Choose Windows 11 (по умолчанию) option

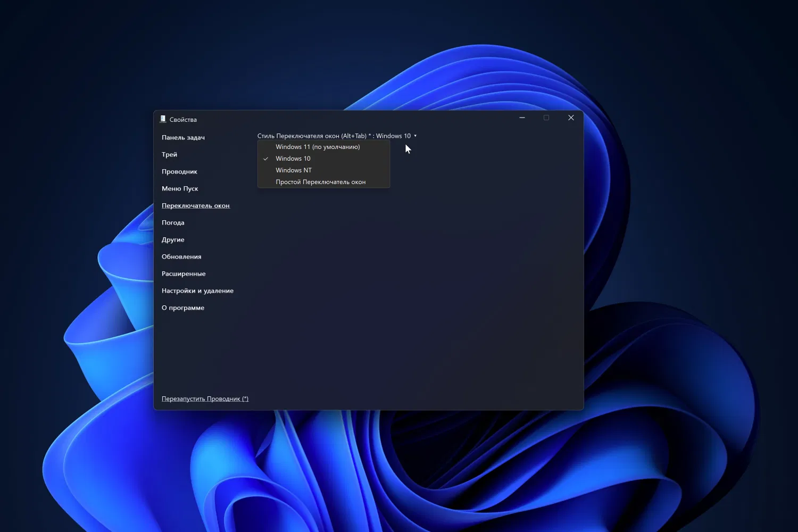pyautogui.click(x=323, y=147)
